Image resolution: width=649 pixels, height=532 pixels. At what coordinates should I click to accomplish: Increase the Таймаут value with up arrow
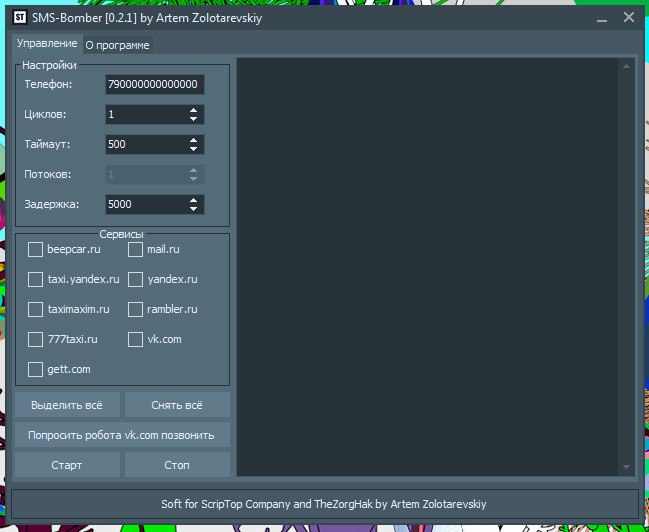(193, 140)
